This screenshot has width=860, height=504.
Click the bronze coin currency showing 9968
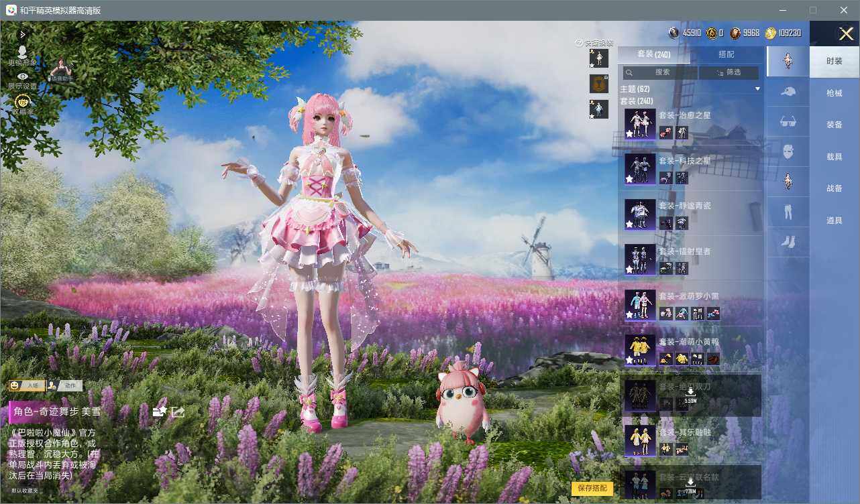[745, 33]
